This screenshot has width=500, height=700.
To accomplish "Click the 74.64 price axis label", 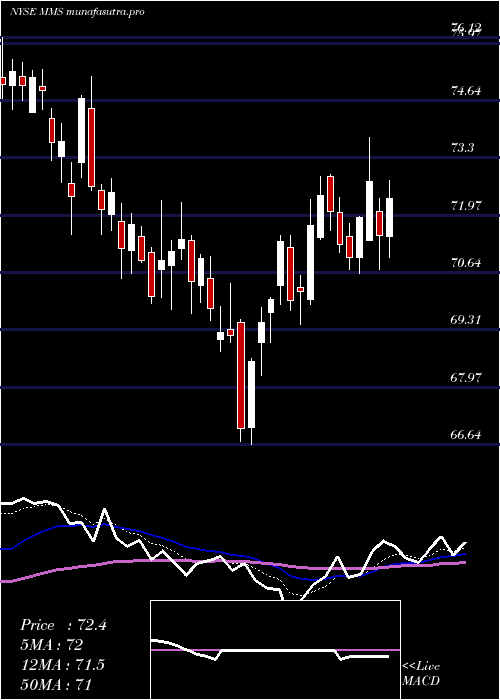I will pos(466,92).
